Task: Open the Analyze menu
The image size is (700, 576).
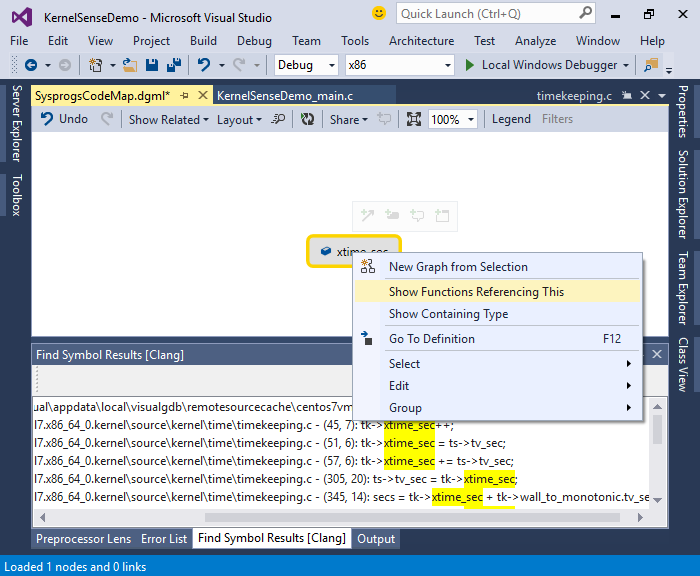Action: pos(535,41)
